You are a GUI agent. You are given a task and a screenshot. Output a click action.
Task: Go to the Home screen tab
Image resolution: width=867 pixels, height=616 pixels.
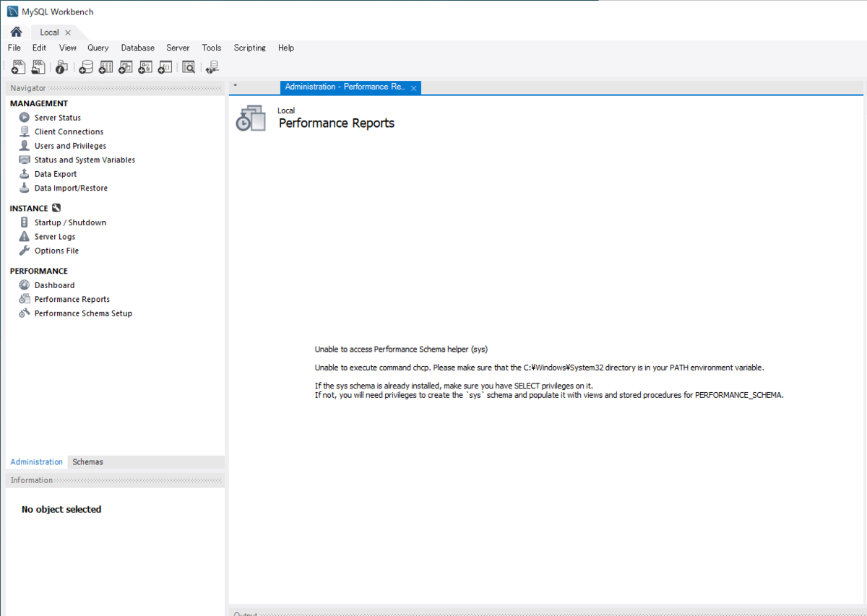coord(16,32)
